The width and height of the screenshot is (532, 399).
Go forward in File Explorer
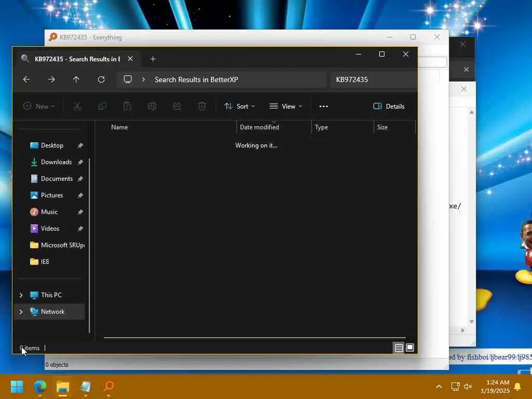[x=51, y=79]
